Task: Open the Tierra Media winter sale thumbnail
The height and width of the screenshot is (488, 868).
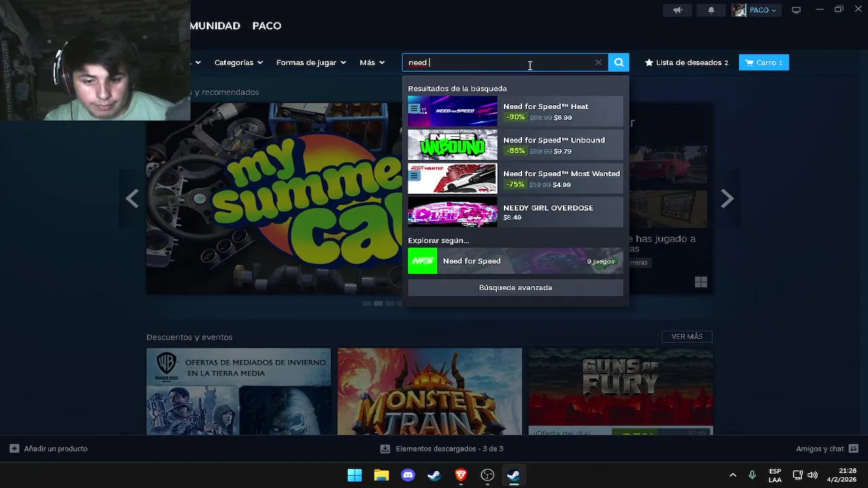Action: (239, 391)
